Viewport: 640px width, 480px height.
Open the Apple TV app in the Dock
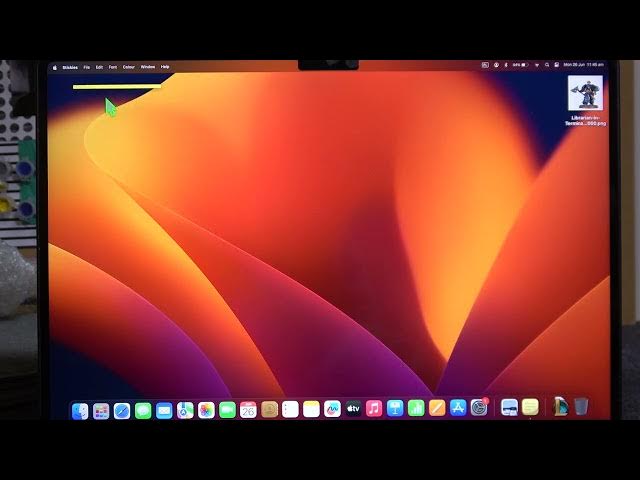coord(353,409)
